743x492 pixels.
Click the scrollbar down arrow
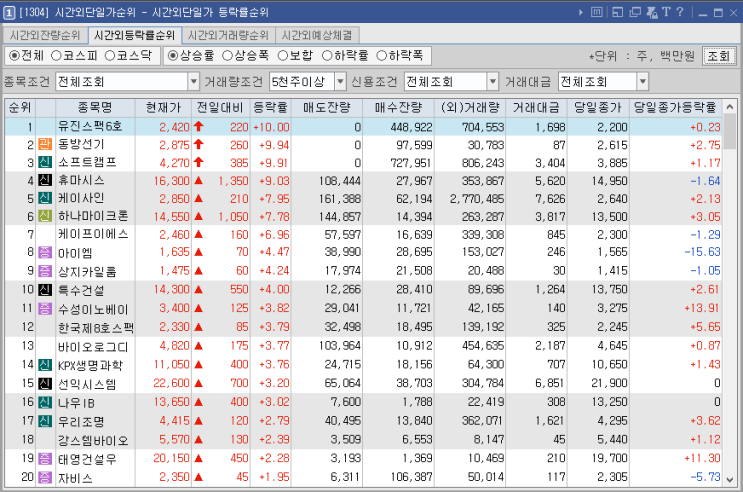[x=730, y=479]
